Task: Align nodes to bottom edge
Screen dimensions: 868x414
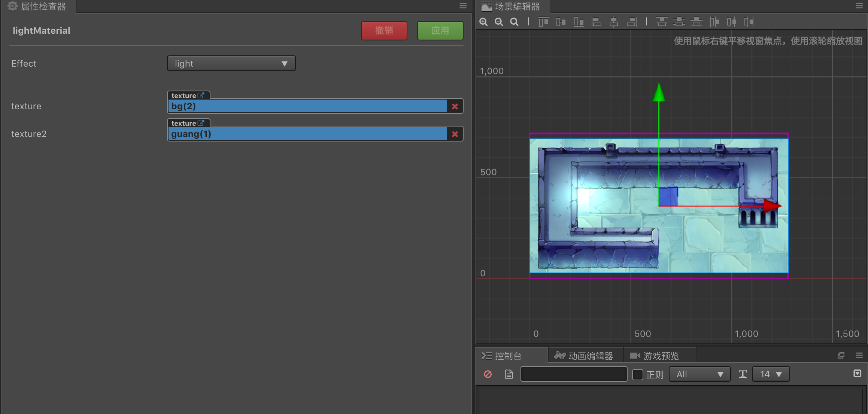Action: pyautogui.click(x=579, y=22)
